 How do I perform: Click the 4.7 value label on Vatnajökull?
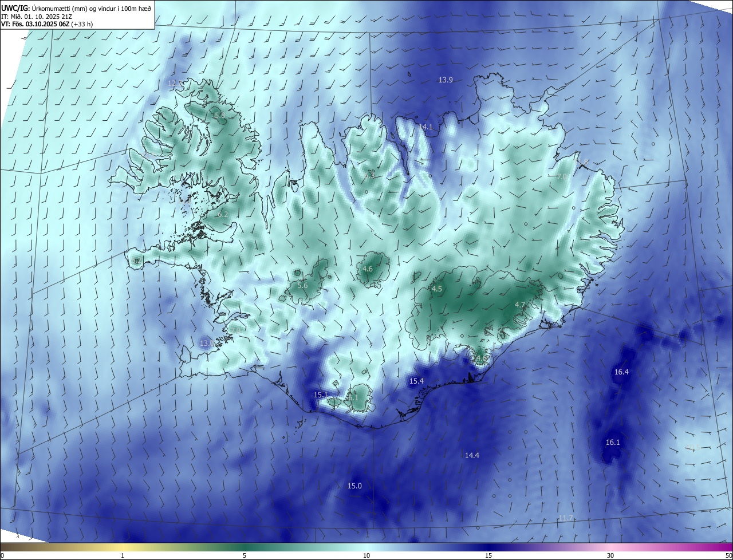520,305
